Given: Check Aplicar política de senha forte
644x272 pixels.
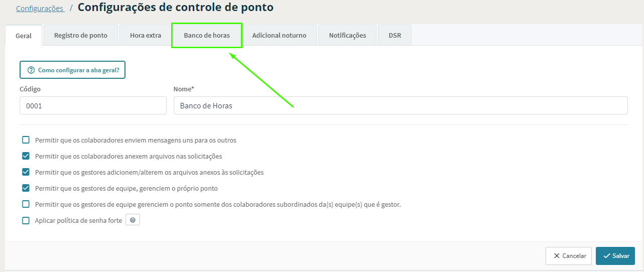Looking at the screenshot, I should click(26, 220).
